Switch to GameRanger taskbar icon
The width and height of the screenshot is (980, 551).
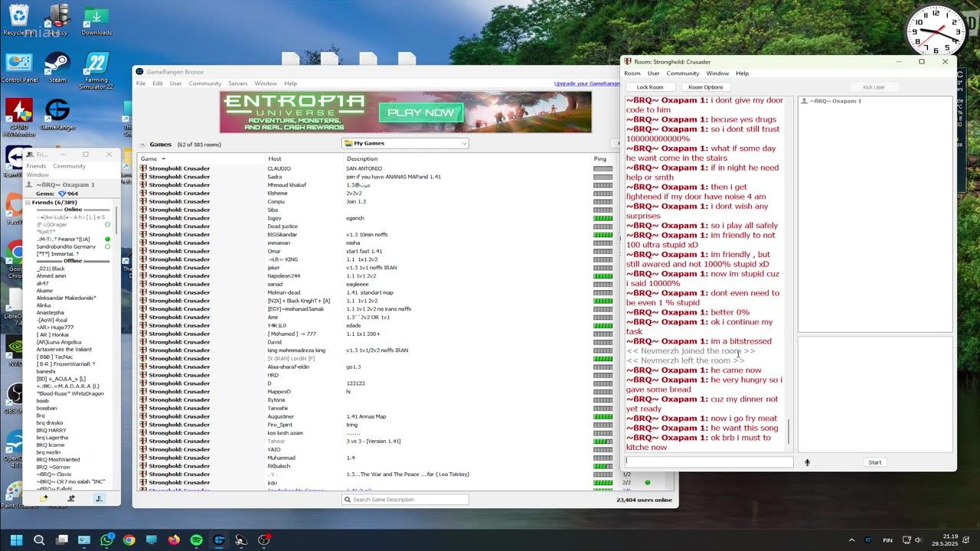[219, 540]
